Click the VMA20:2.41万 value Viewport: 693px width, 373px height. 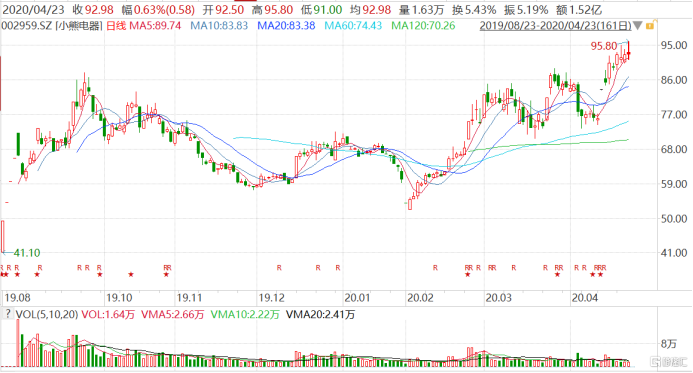[x=320, y=315]
